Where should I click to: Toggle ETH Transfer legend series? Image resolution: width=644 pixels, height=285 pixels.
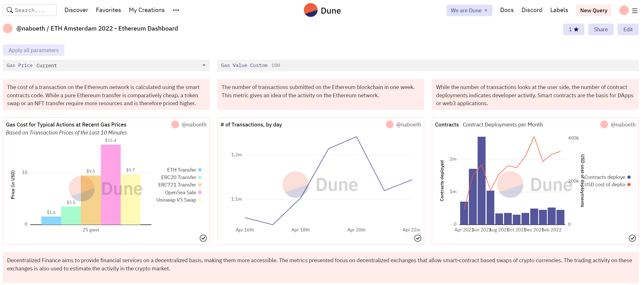point(184,170)
